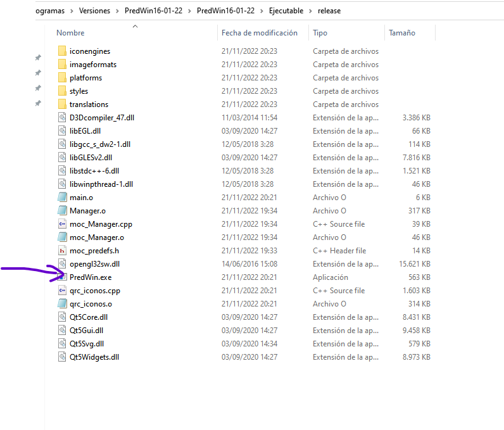Sort files by Tamaño column
Viewport: 504px width, 430px height.
[x=402, y=33]
